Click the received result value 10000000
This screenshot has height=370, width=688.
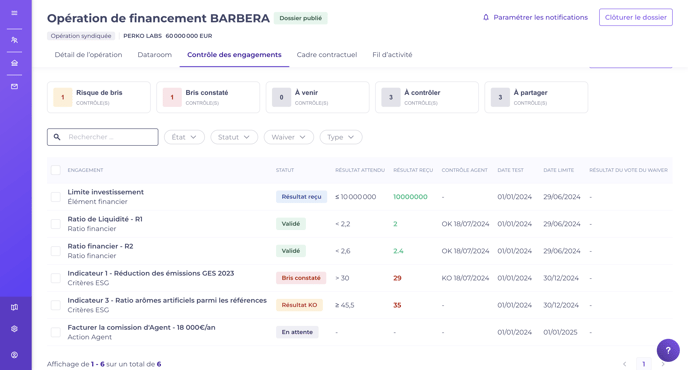[x=410, y=197]
